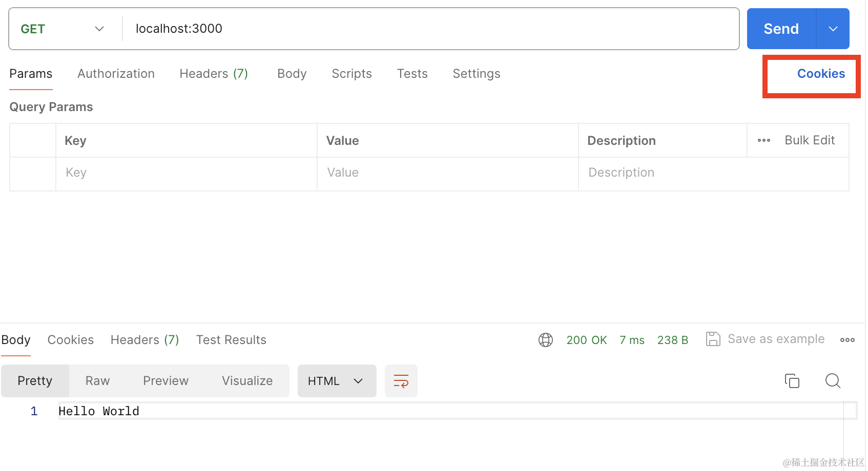Select the Visualize view option

[247, 381]
